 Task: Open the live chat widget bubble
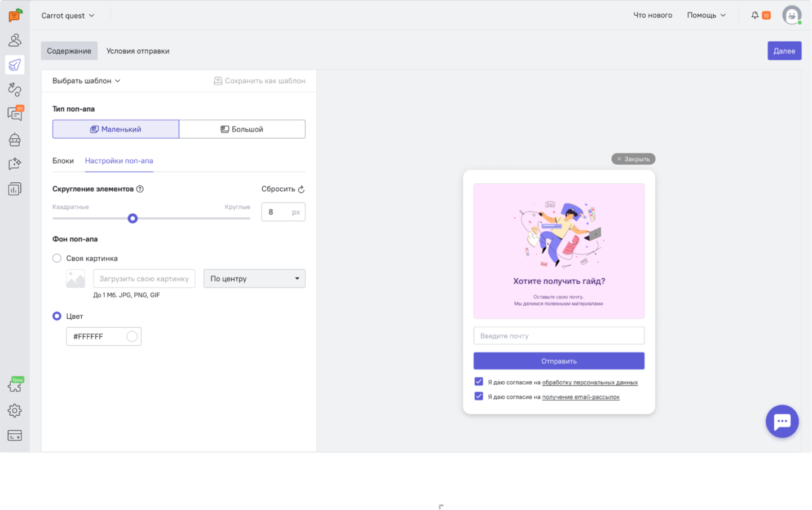click(x=782, y=421)
